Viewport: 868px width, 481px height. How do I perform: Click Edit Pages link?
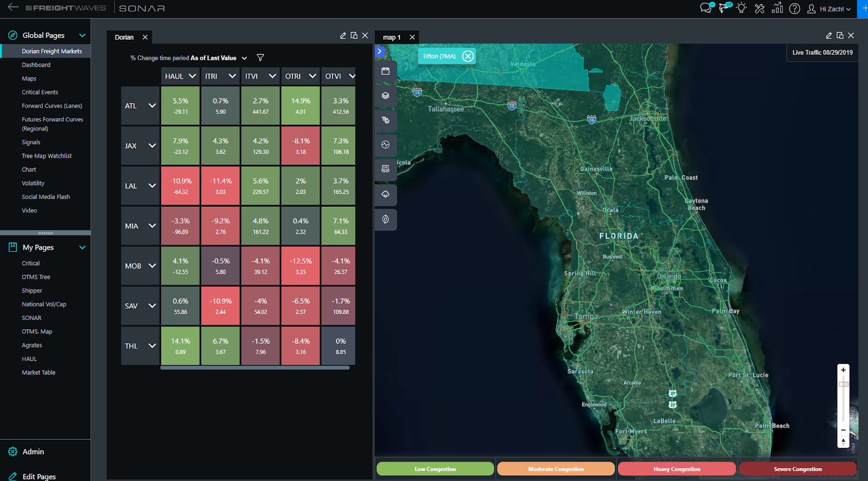39,476
